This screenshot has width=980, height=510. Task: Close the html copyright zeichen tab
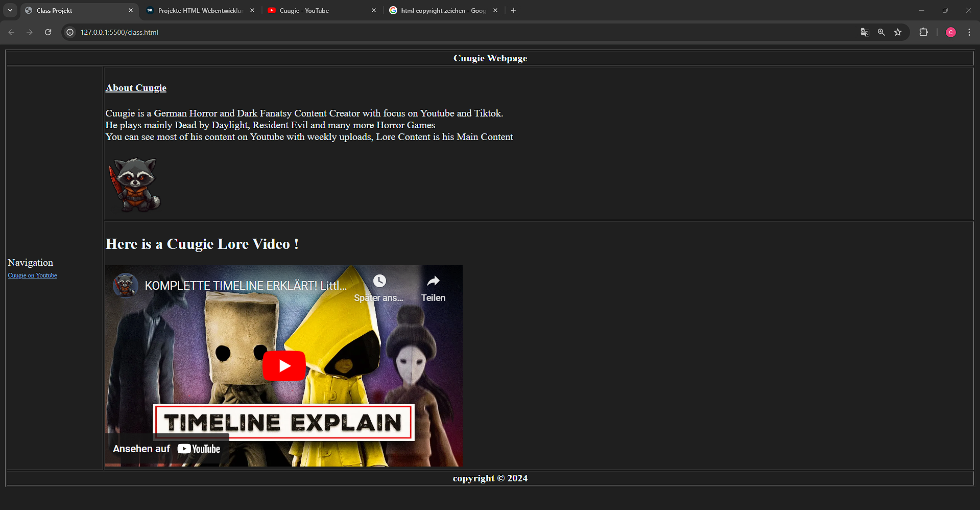(x=495, y=10)
